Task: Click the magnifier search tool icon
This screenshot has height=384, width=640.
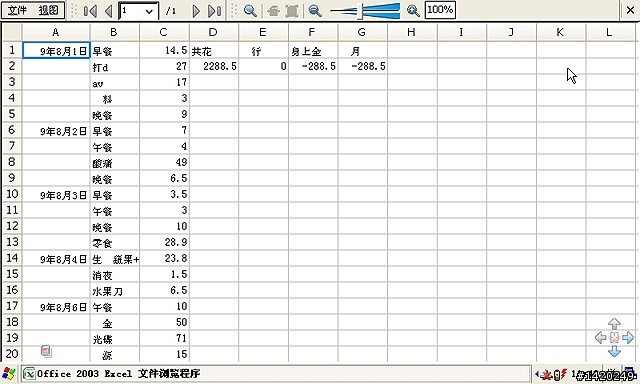Action: tap(250, 11)
